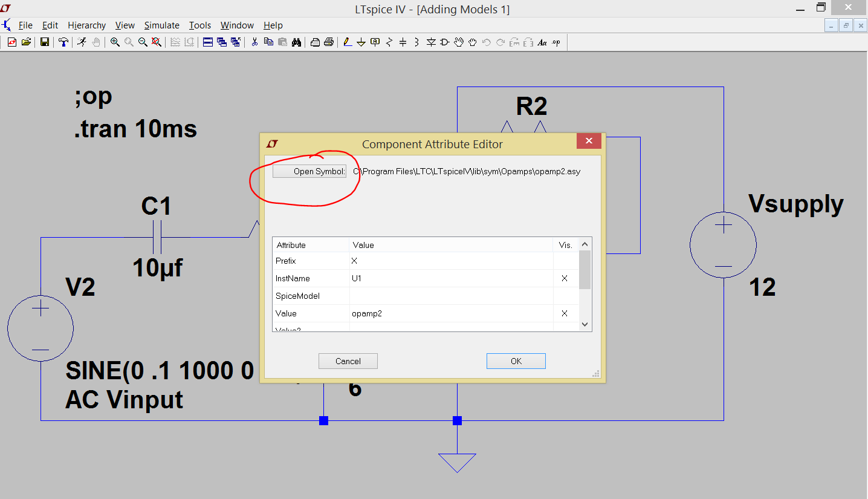Image resolution: width=868 pixels, height=499 pixels.
Task: Click Cancel in Component Attribute Editor
Action: pos(348,361)
